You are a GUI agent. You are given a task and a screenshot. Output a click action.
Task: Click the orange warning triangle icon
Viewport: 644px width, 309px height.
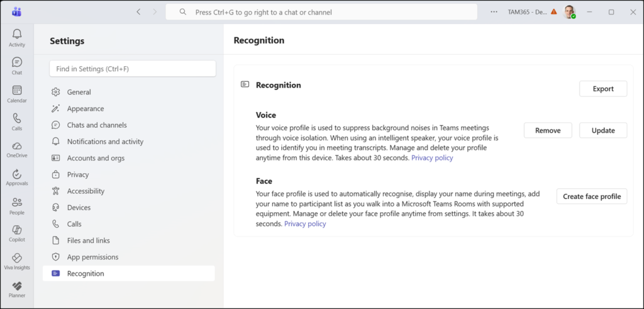coord(553,12)
